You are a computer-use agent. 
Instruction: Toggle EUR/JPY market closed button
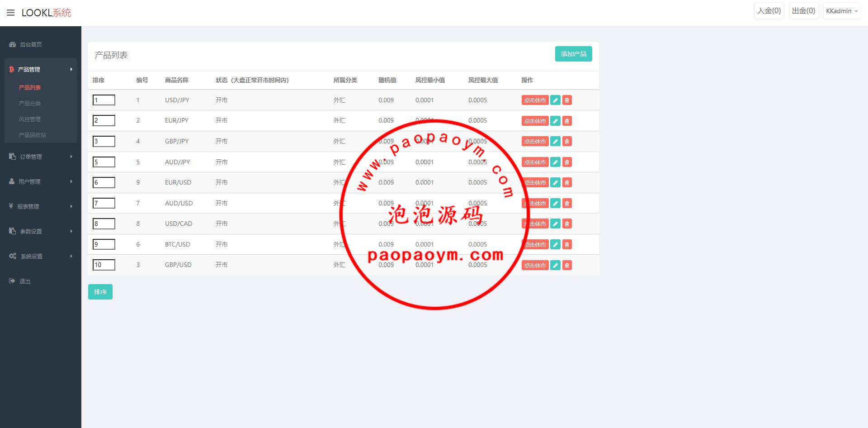(x=535, y=121)
